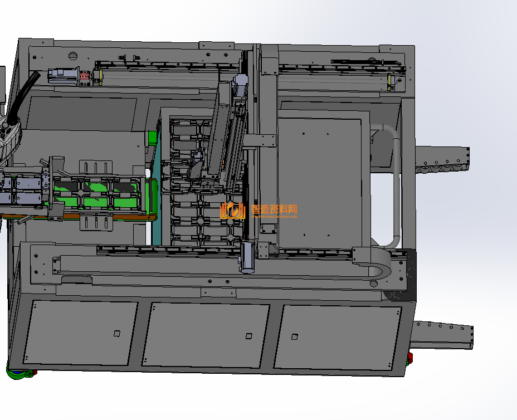
Task: Select the middle lower cabinet door panel
Action: tap(206, 335)
